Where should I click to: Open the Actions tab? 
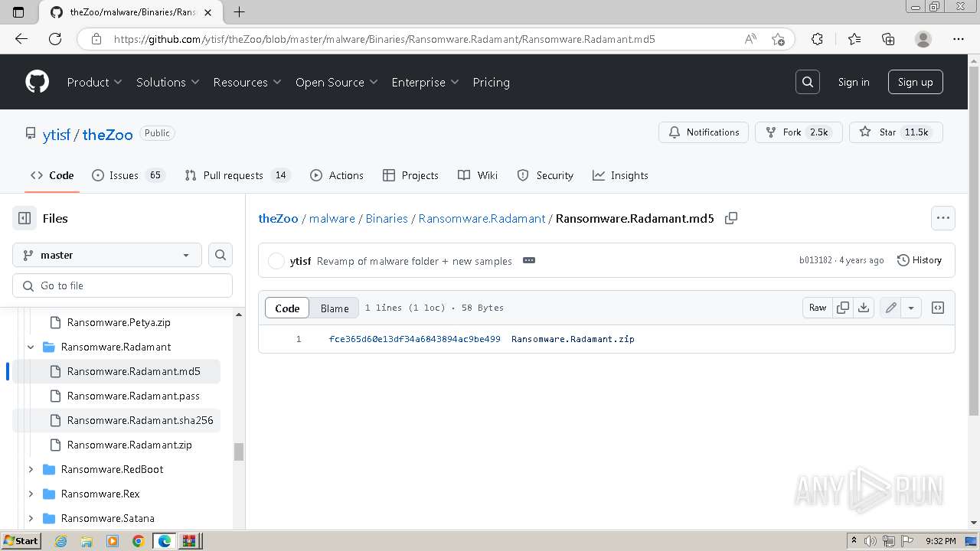click(337, 175)
